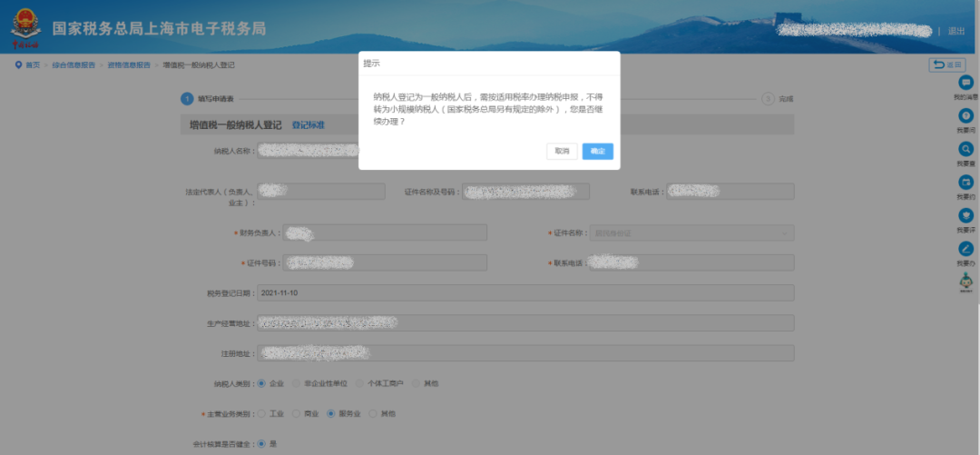Click the 我要问 question icon
980x455 pixels.
click(x=965, y=116)
